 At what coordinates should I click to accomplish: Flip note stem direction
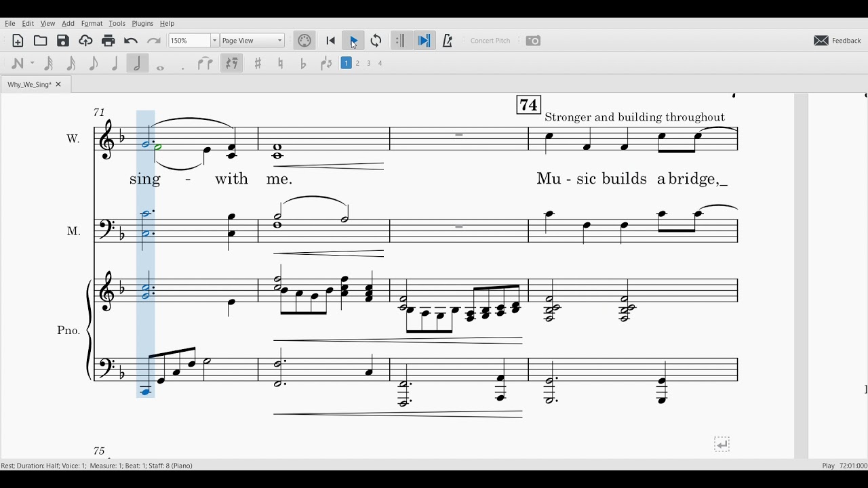(326, 64)
